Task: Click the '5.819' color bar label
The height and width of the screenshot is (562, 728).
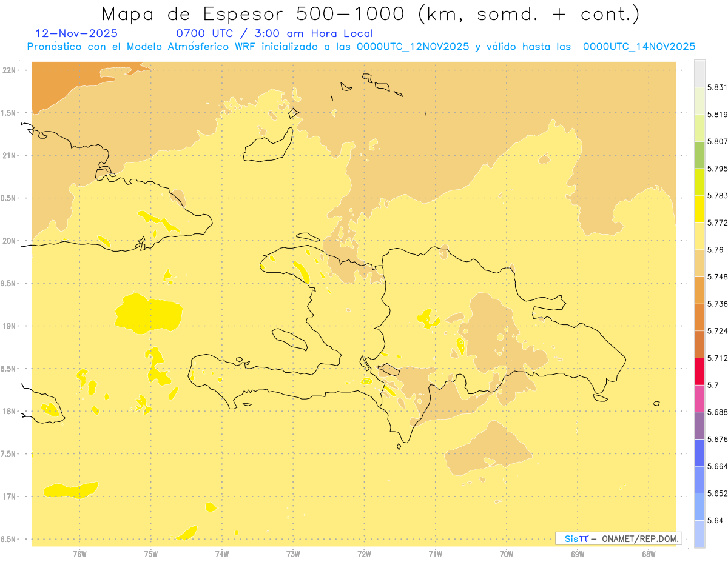Action: [x=717, y=115]
